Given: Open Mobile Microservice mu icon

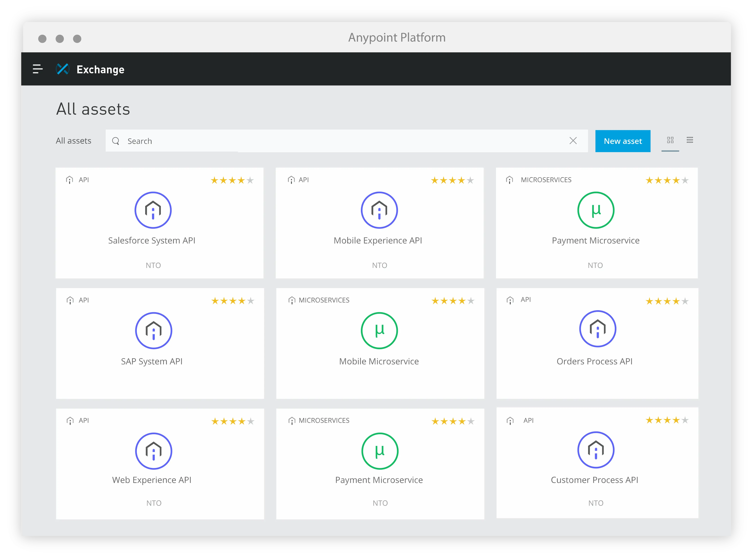Looking at the screenshot, I should click(379, 331).
